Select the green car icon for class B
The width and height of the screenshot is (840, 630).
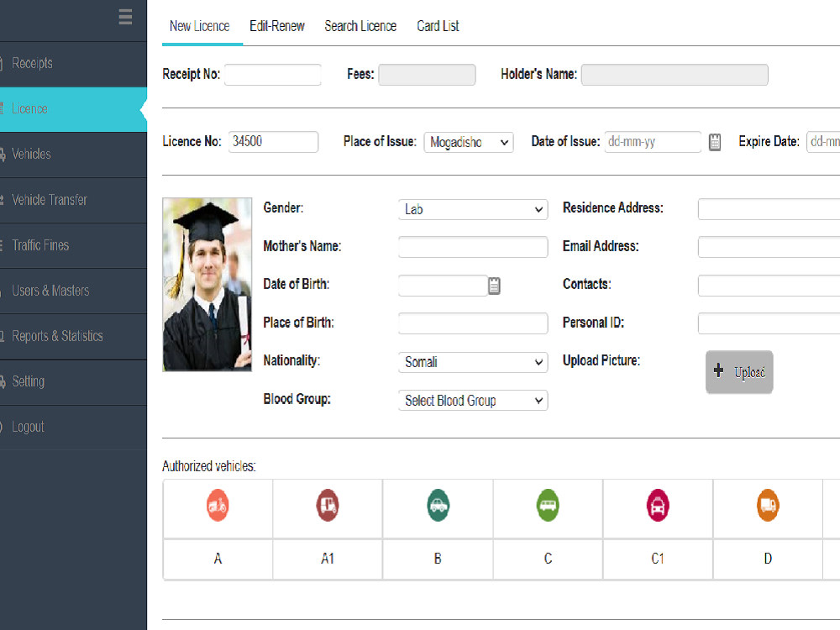point(438,505)
